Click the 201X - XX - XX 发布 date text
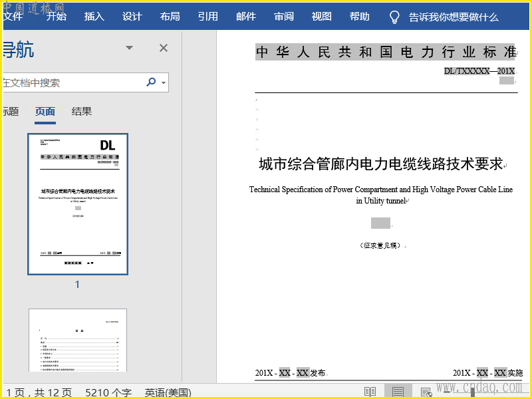 pyautogui.click(x=290, y=373)
